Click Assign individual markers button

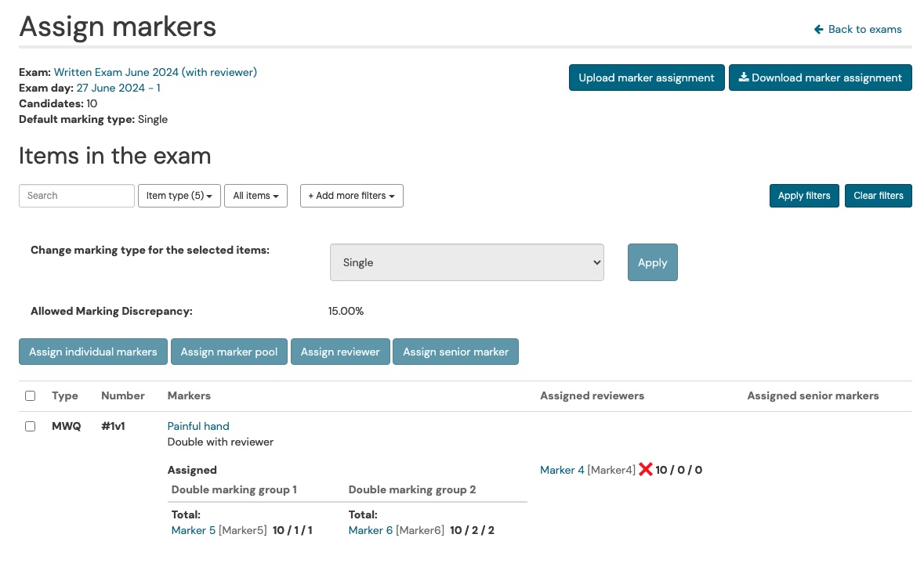93,352
